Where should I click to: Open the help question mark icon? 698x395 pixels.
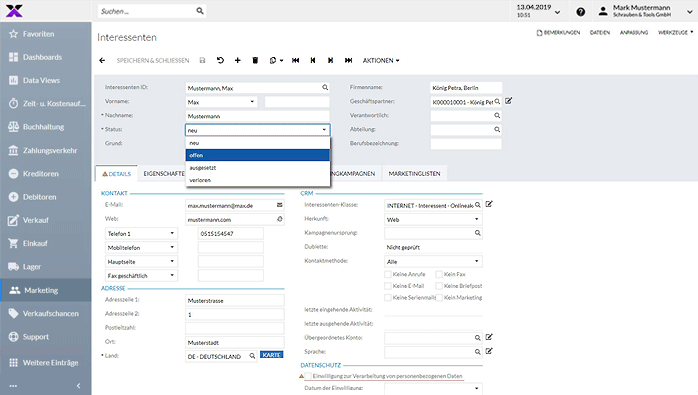[x=580, y=12]
